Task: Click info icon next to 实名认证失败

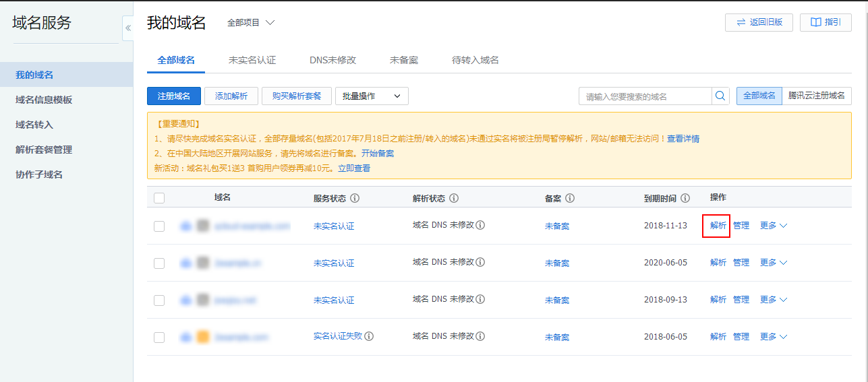Action: (x=369, y=336)
